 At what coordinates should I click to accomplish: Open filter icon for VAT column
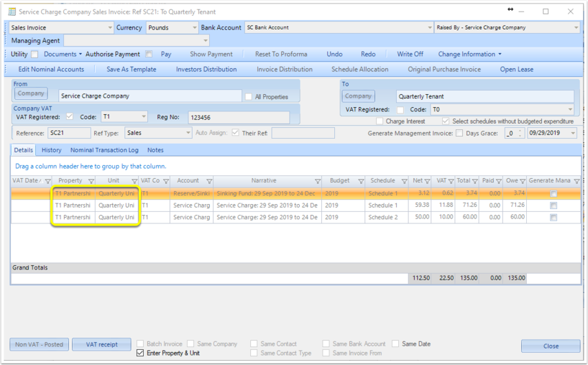[x=450, y=181]
